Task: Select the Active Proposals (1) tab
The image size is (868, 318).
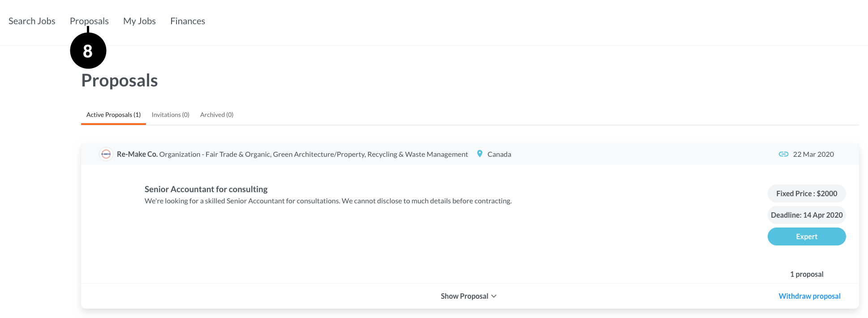Action: [113, 115]
